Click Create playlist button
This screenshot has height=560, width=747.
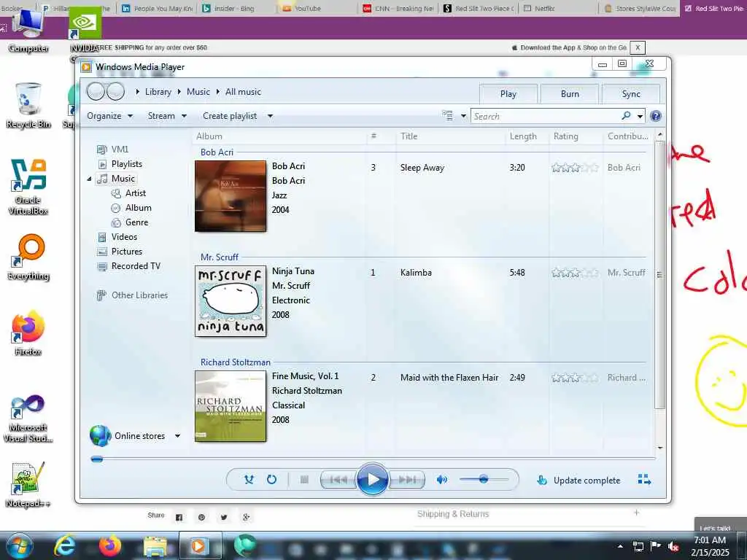point(230,116)
